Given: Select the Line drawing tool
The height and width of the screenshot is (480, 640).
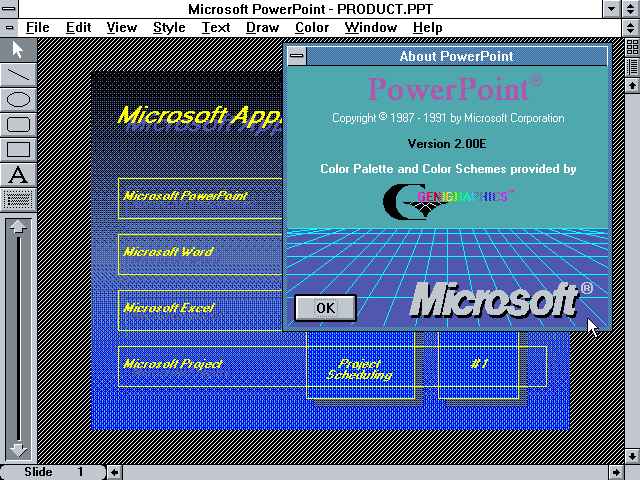Looking at the screenshot, I should (x=18, y=75).
